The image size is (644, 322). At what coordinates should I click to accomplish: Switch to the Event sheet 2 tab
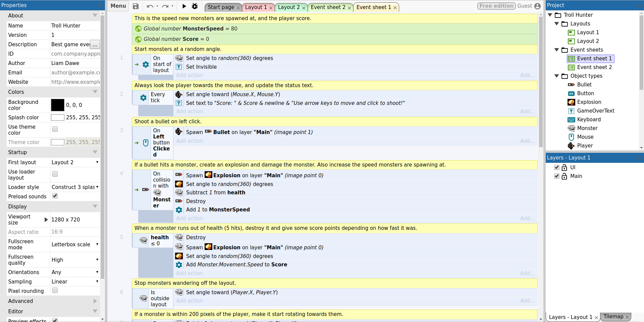tap(328, 7)
